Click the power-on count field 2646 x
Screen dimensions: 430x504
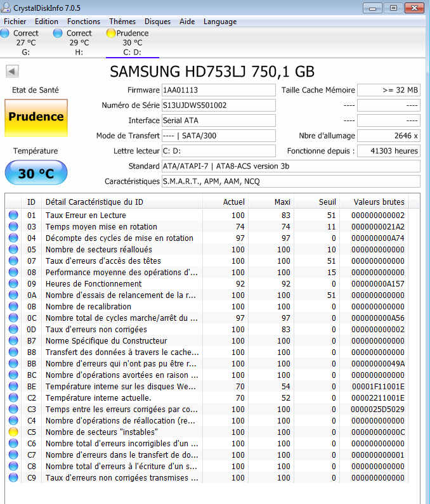389,136
